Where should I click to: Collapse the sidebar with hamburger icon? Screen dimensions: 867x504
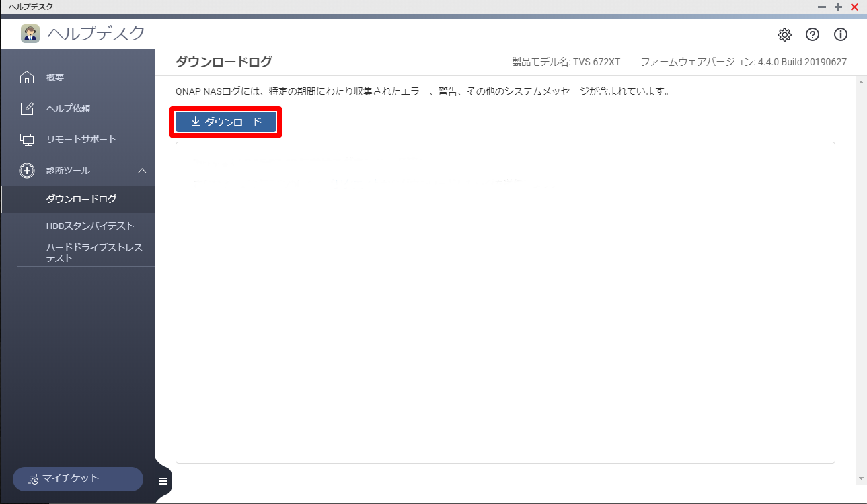[163, 480]
